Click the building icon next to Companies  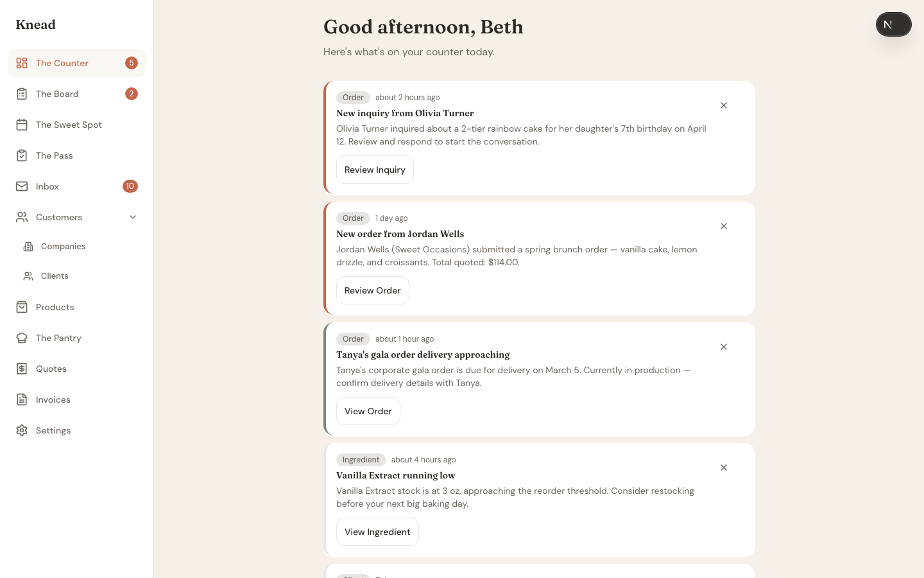click(28, 247)
